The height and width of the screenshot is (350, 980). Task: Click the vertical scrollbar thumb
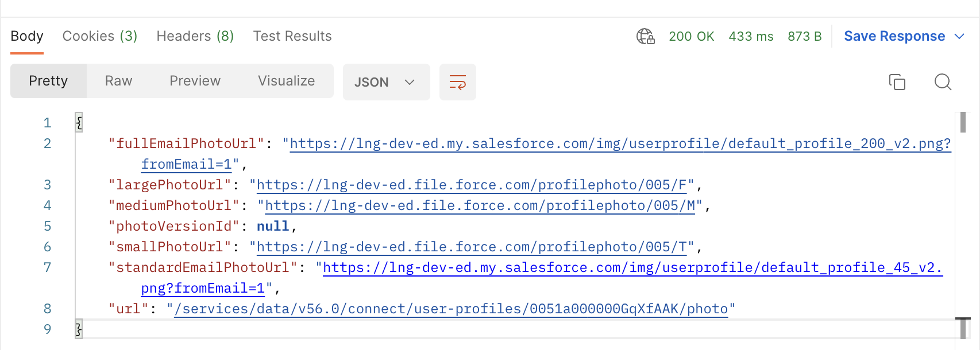(963, 122)
